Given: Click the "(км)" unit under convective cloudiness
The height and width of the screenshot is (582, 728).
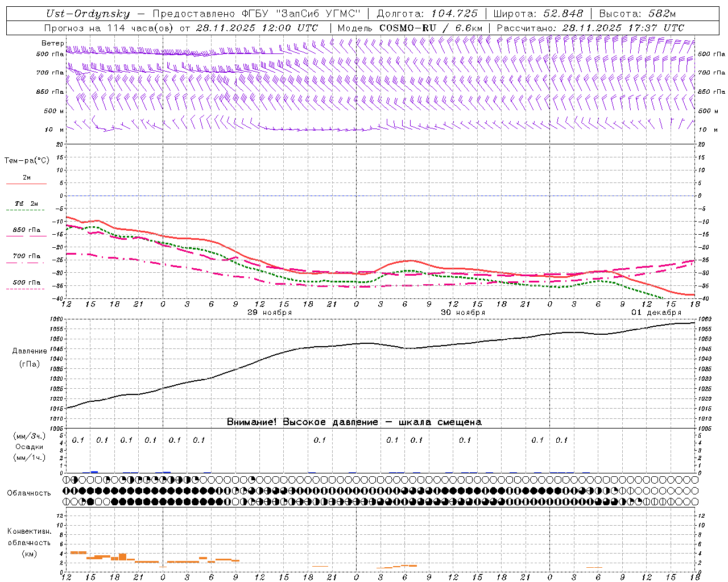Looking at the screenshot, I should pyautogui.click(x=29, y=554).
